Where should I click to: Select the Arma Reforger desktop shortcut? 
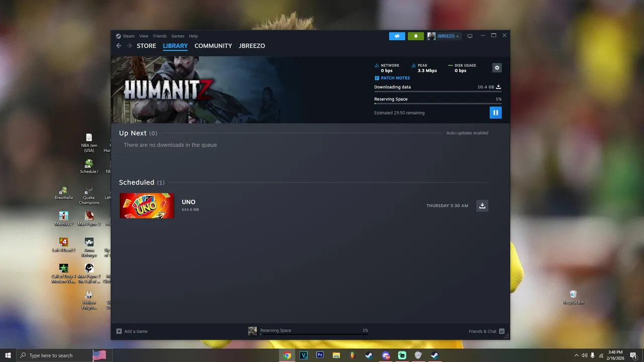[x=89, y=248]
